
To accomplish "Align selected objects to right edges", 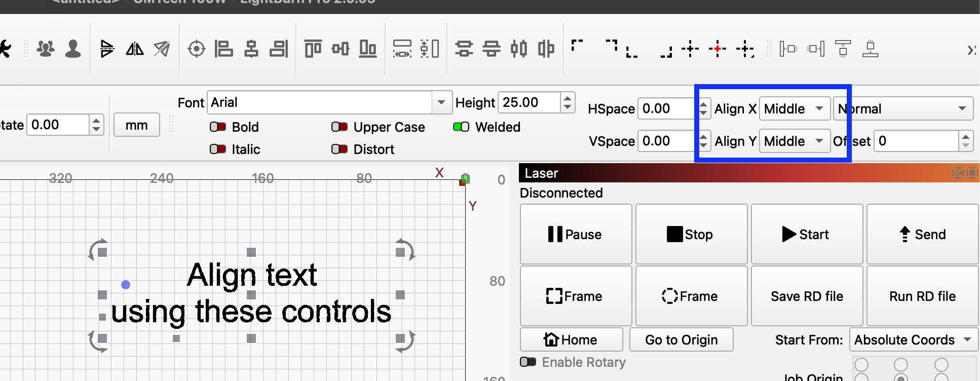I will pyautogui.click(x=279, y=49).
